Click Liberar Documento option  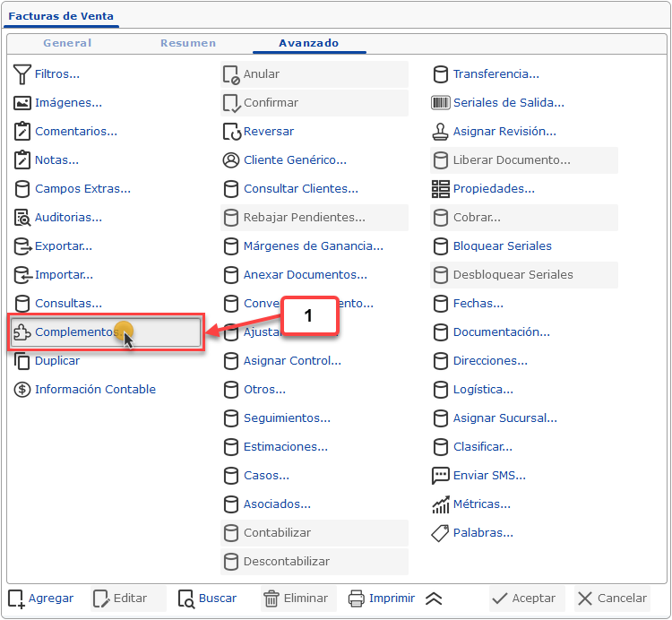524,159
